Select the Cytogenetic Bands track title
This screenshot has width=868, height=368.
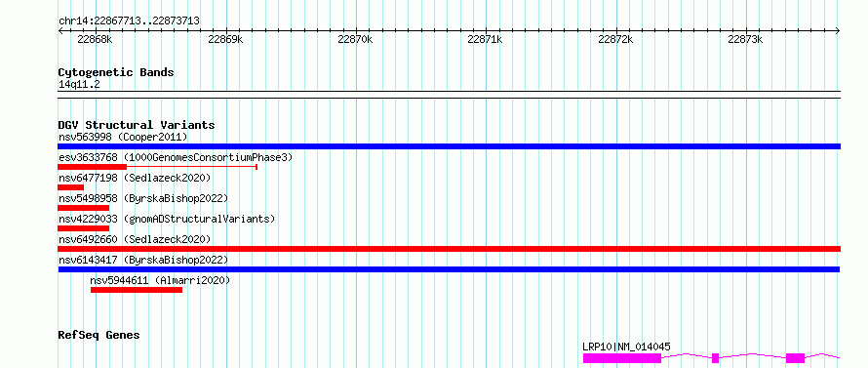tap(116, 72)
